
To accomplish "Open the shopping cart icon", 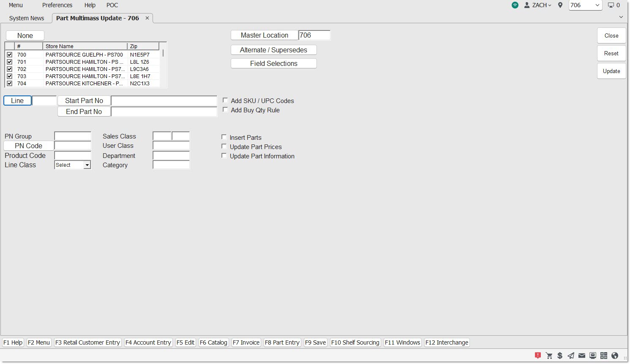I will 549,356.
